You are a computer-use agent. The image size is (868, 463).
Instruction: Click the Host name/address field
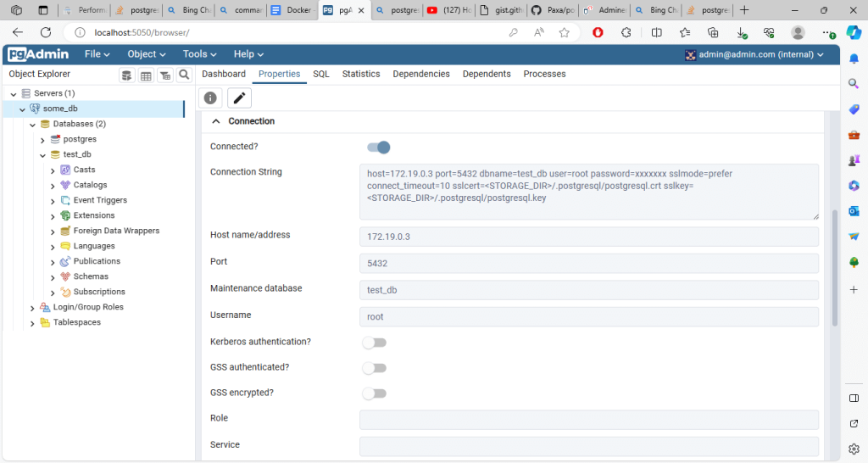pos(588,237)
